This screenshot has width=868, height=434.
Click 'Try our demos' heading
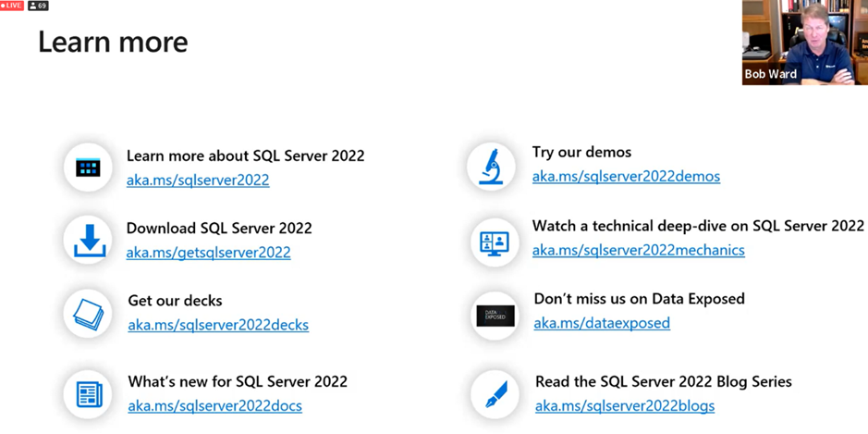tap(581, 153)
